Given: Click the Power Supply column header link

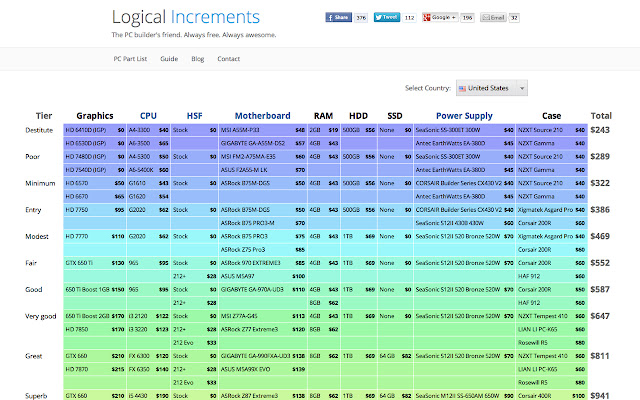Looking at the screenshot, I should pyautogui.click(x=464, y=116).
